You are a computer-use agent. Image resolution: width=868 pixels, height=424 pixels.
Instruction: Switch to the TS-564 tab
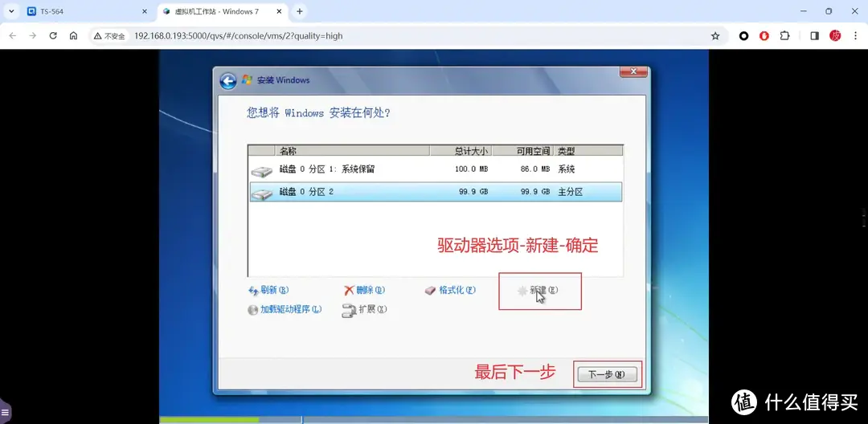[x=88, y=11]
